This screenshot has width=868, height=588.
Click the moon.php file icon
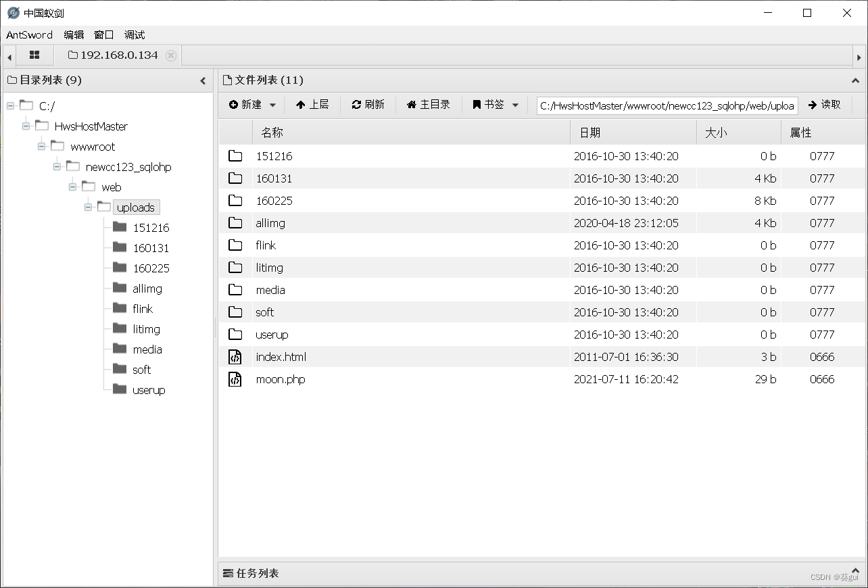(x=235, y=379)
